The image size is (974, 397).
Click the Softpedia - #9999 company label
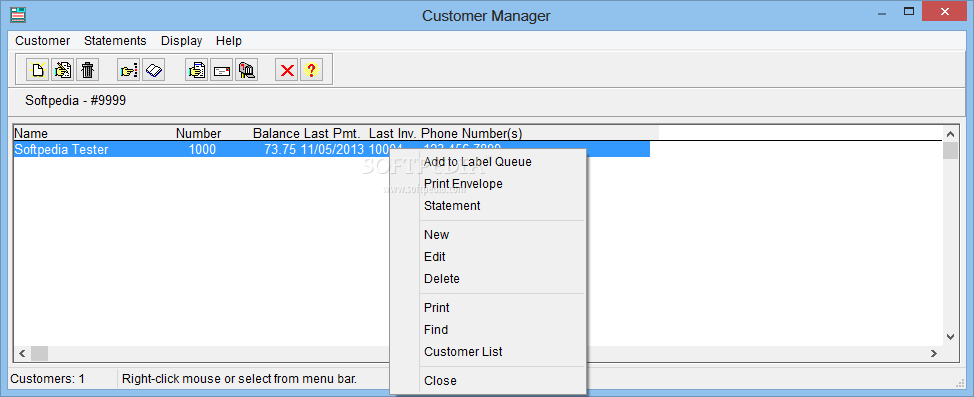tap(76, 101)
